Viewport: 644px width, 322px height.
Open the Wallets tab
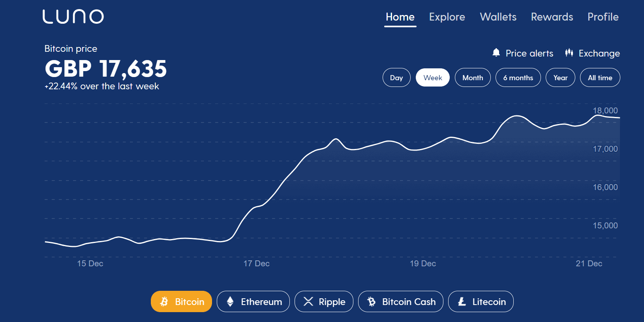[498, 17]
